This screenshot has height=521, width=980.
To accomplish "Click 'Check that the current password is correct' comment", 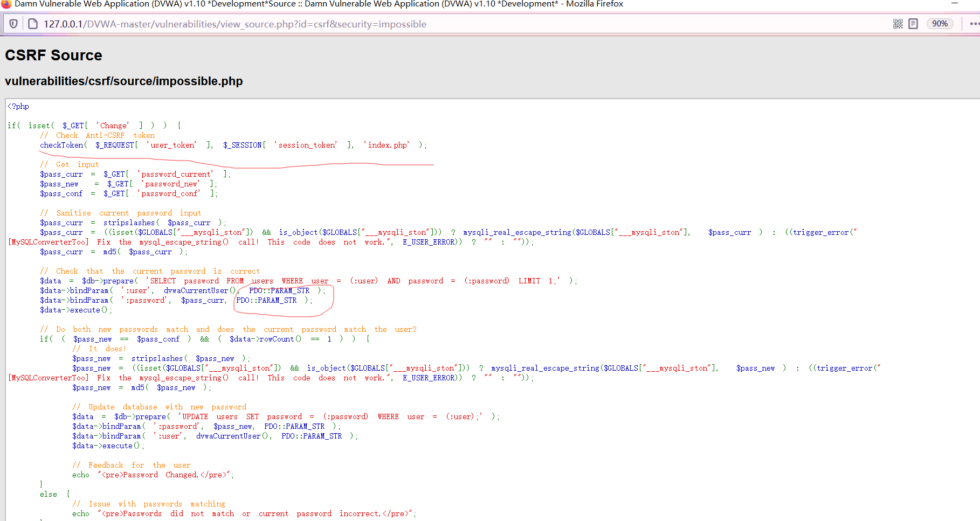I will pos(150,271).
